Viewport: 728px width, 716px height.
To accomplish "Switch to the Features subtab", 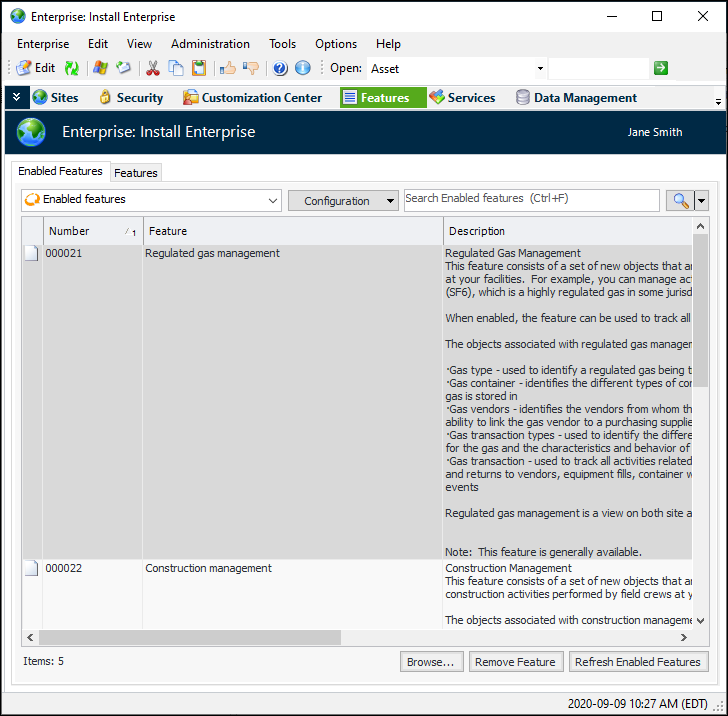I will click(x=136, y=173).
